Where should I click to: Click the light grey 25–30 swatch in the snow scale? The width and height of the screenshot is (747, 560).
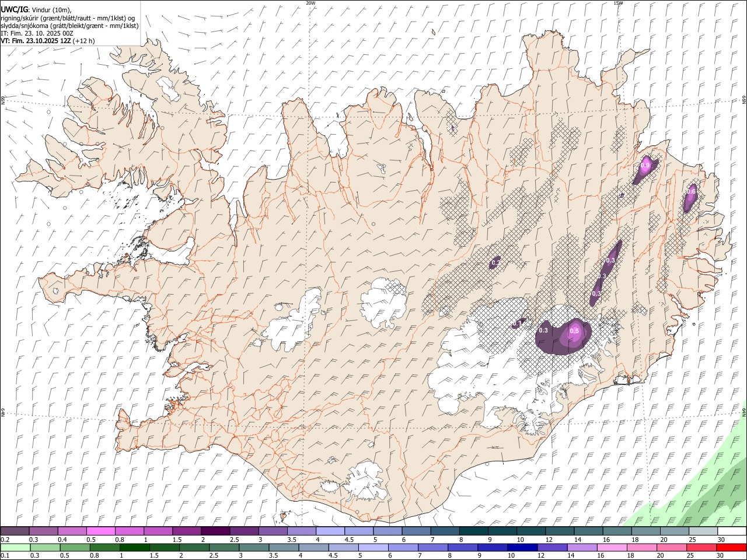click(x=703, y=531)
